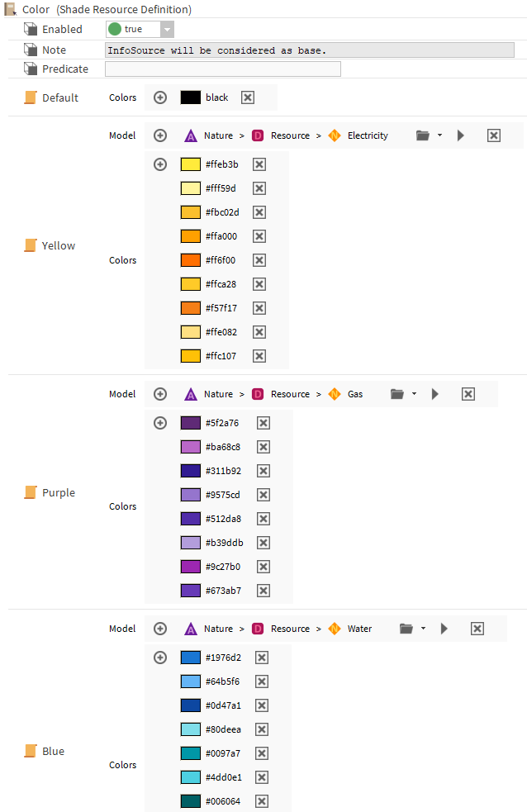Click the Note text field
This screenshot has width=527, height=812.
tap(310, 50)
